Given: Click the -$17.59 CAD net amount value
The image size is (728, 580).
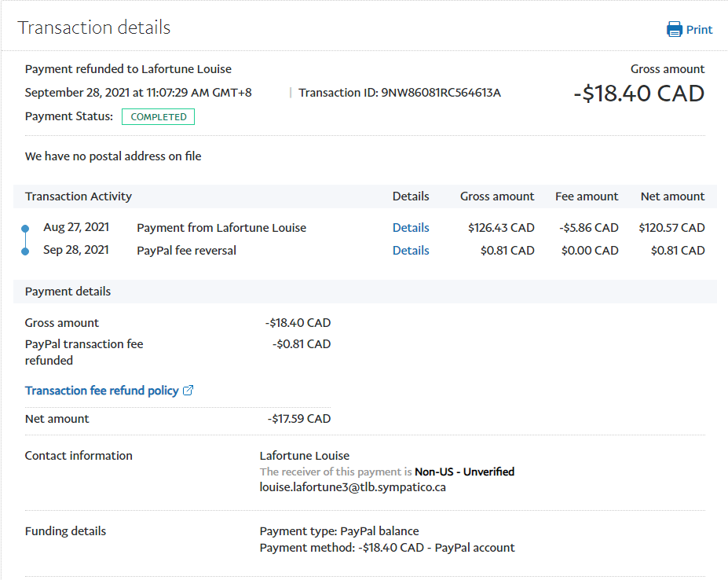Looking at the screenshot, I should pos(298,419).
